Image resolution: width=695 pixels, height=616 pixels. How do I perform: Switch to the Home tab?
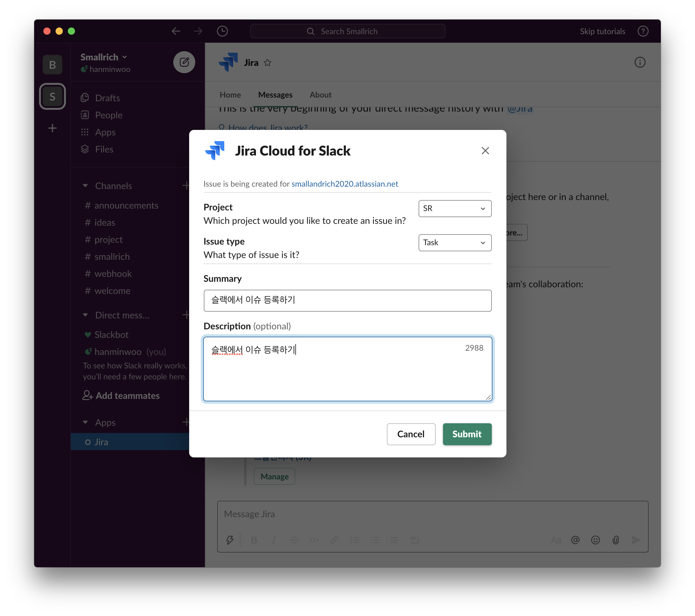tap(230, 95)
